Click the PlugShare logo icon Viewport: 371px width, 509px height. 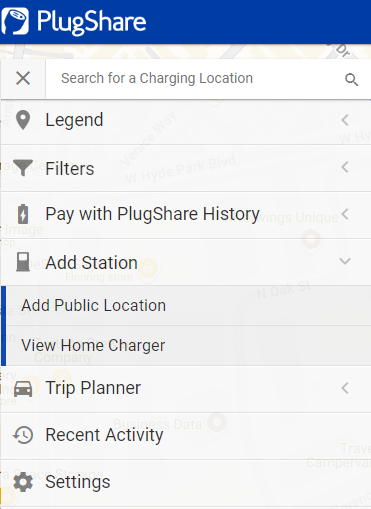14,21
